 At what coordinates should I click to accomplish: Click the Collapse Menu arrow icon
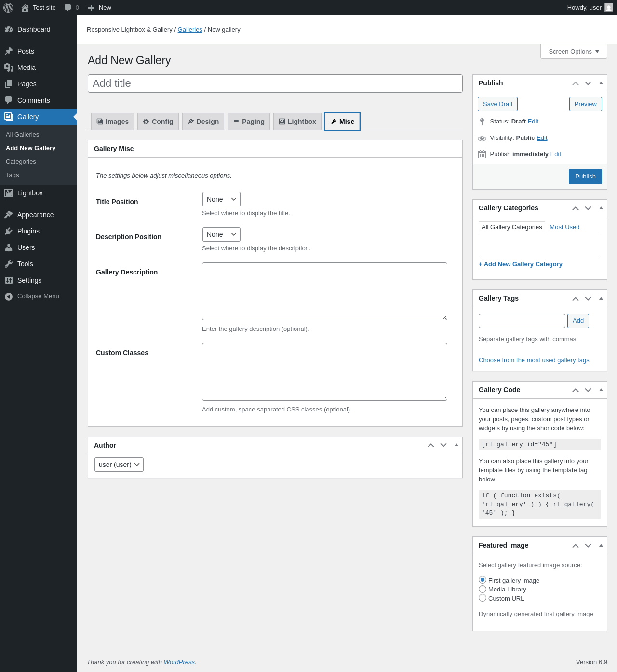coord(9,296)
